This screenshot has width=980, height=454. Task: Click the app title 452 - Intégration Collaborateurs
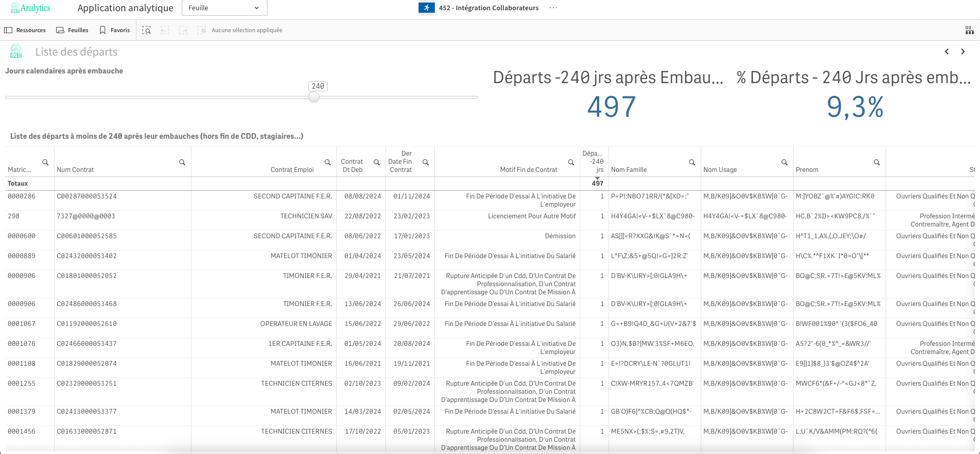point(488,8)
